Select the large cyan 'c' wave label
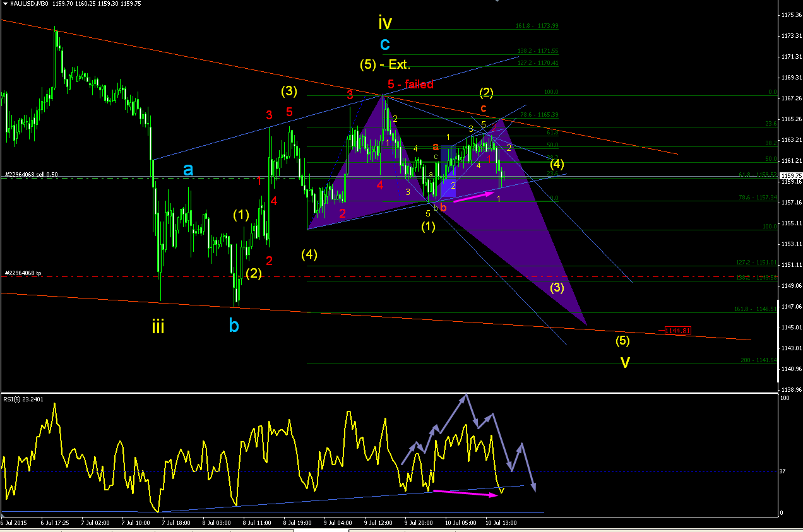This screenshot has width=803, height=532. pyautogui.click(x=384, y=44)
